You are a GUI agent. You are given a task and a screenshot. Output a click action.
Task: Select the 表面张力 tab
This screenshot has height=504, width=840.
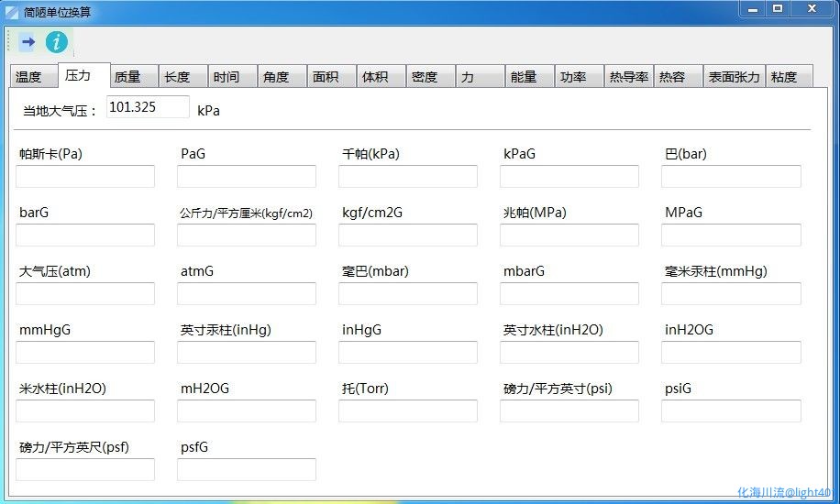coord(734,77)
